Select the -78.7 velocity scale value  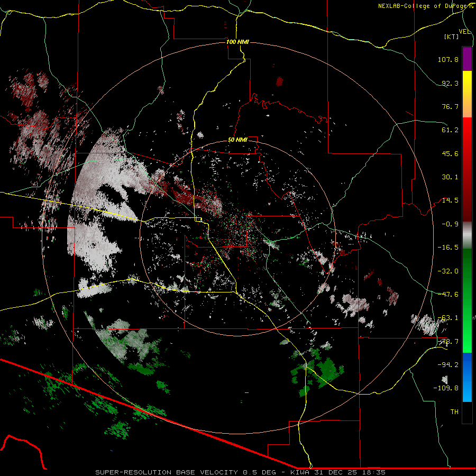click(x=448, y=342)
